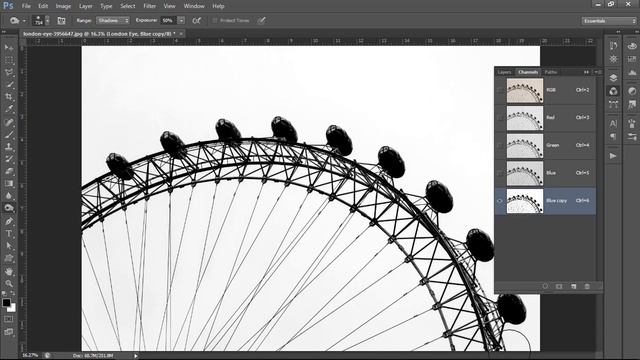Image resolution: width=640 pixels, height=360 pixels.
Task: Close the london-eye document tab
Action: (x=181, y=34)
